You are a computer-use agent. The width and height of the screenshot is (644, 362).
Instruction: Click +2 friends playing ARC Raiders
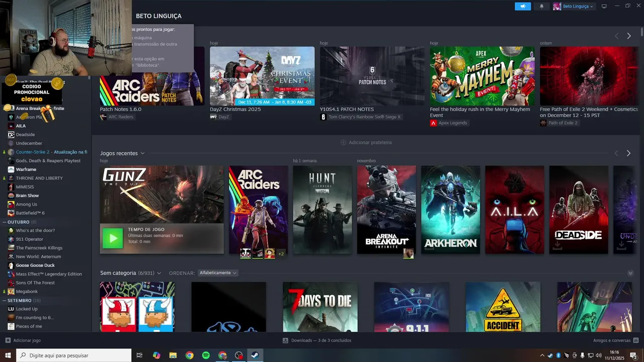(281, 253)
